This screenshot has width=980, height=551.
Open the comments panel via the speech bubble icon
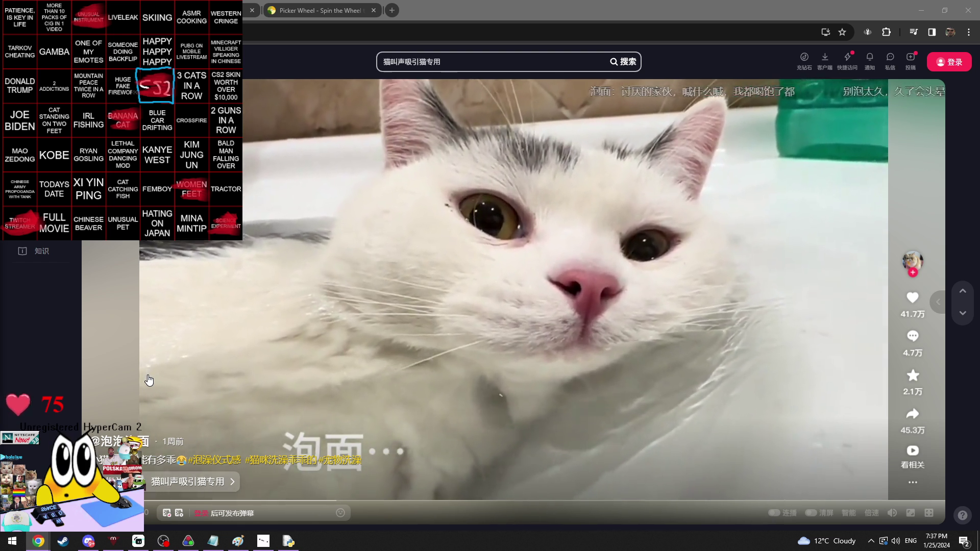pos(913,336)
